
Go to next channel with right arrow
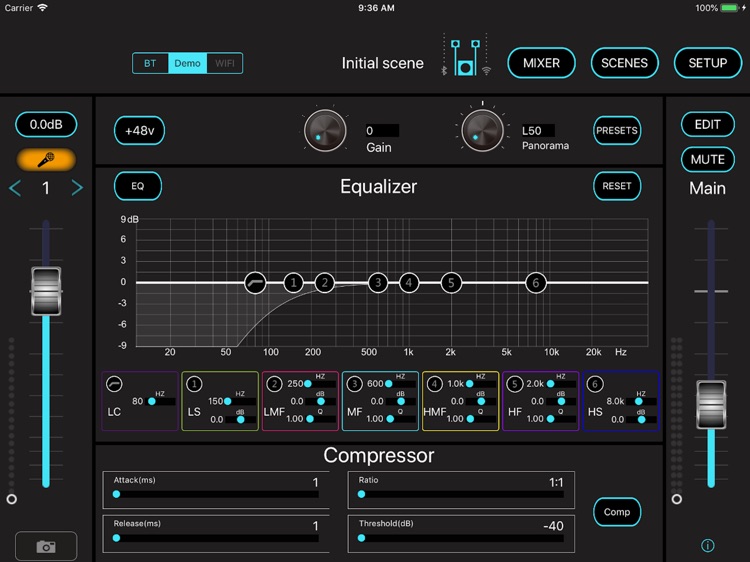77,188
